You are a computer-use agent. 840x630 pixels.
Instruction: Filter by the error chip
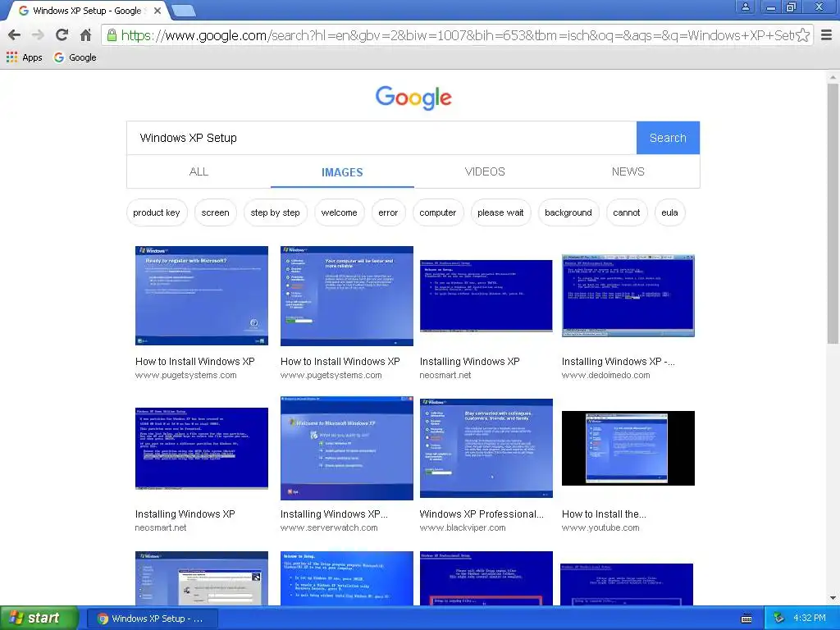(388, 212)
